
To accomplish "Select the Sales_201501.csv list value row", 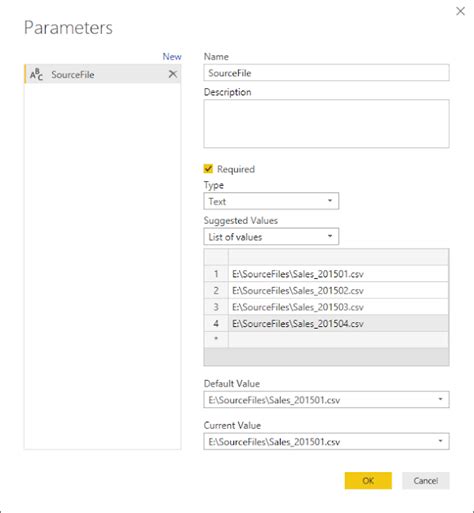I will pos(338,274).
